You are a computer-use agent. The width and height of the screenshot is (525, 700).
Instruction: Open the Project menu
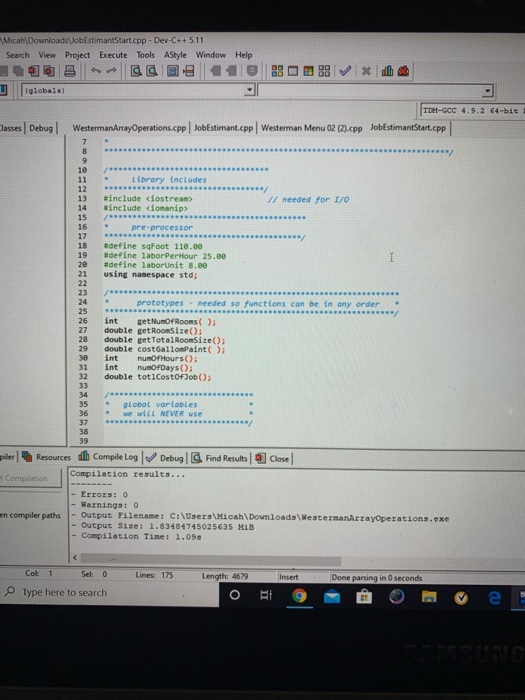point(77,55)
